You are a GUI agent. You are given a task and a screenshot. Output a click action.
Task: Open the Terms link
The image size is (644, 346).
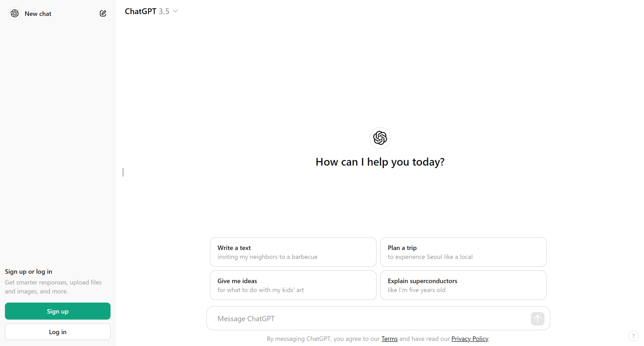pos(389,339)
